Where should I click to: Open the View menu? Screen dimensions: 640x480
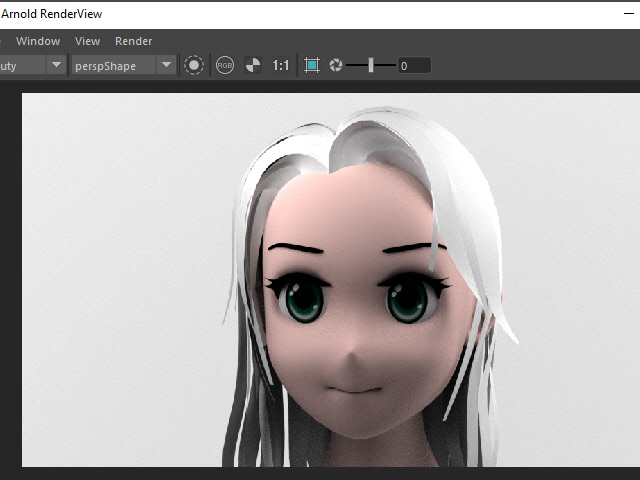[x=88, y=41]
